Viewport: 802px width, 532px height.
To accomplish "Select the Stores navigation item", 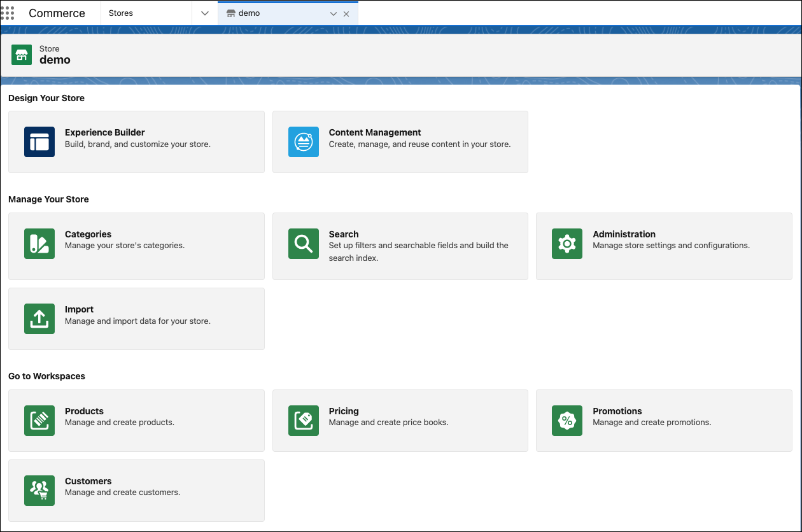I will (121, 13).
